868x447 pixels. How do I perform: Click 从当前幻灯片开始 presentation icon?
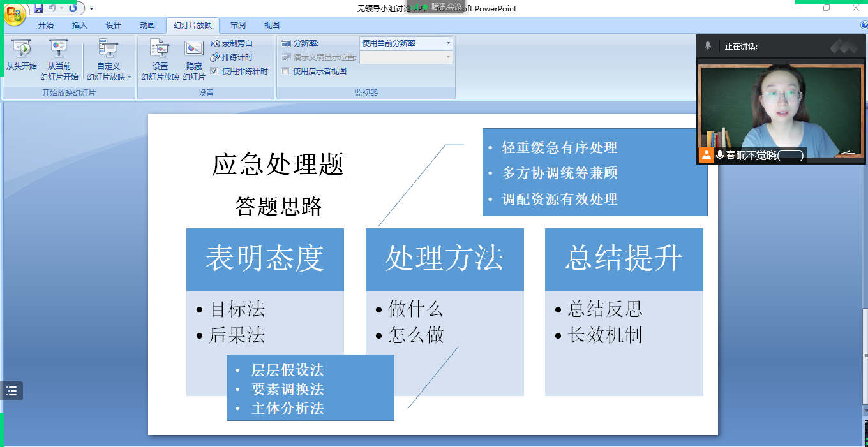(x=59, y=50)
